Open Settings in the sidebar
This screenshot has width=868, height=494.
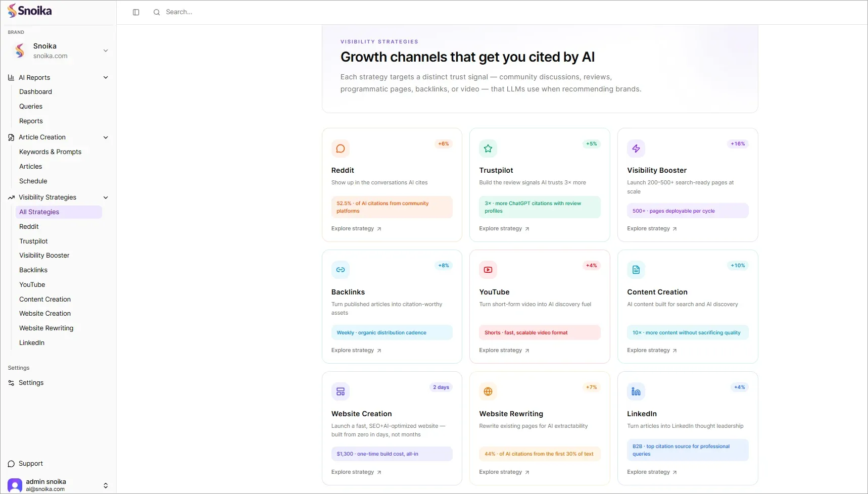31,383
